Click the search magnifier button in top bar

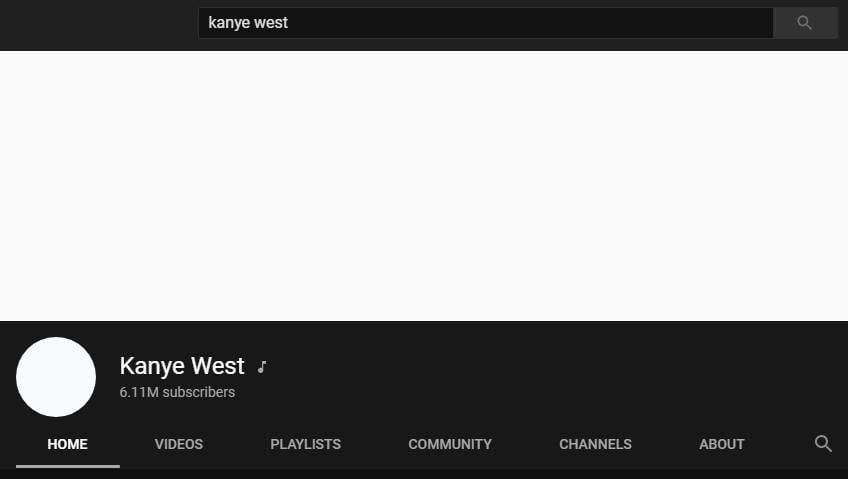tap(804, 23)
